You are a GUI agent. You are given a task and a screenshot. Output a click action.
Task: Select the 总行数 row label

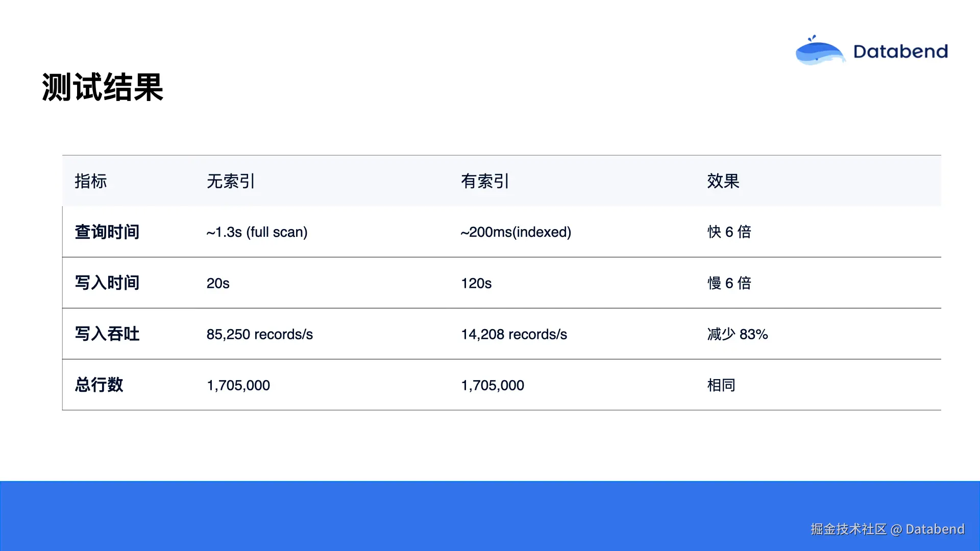pos(99,385)
